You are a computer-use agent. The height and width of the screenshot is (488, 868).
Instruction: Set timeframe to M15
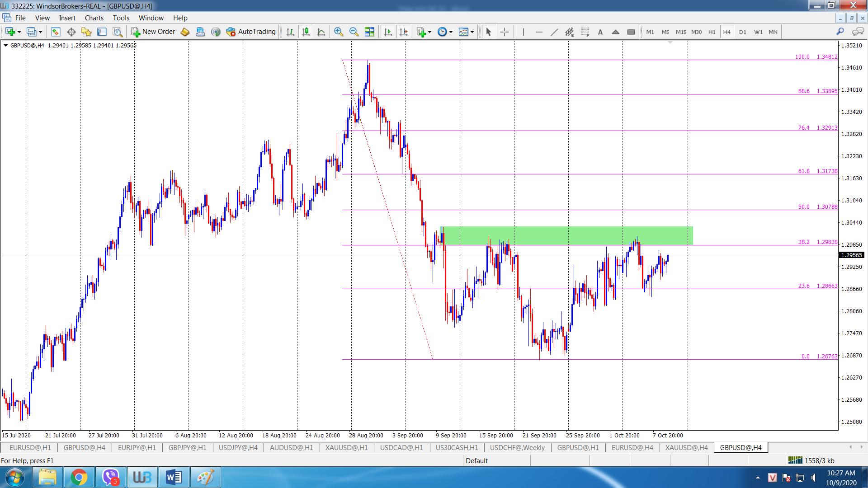681,32
